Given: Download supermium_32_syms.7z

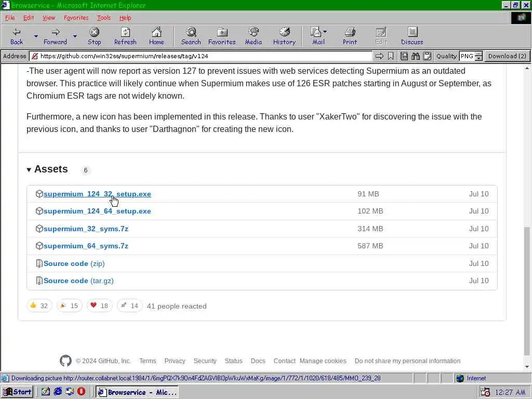Looking at the screenshot, I should point(86,229).
